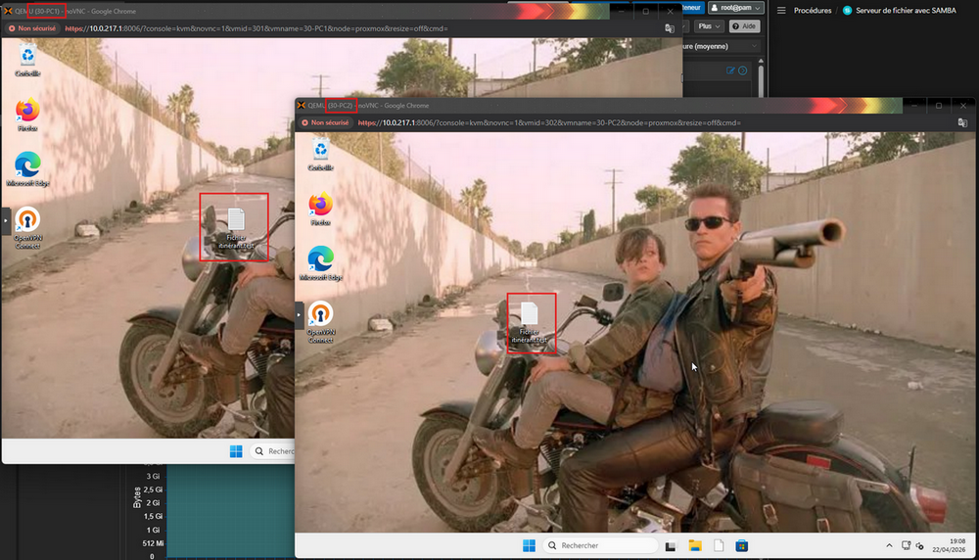Open the (moyenne) time range dropdown in Proxmox

click(722, 46)
